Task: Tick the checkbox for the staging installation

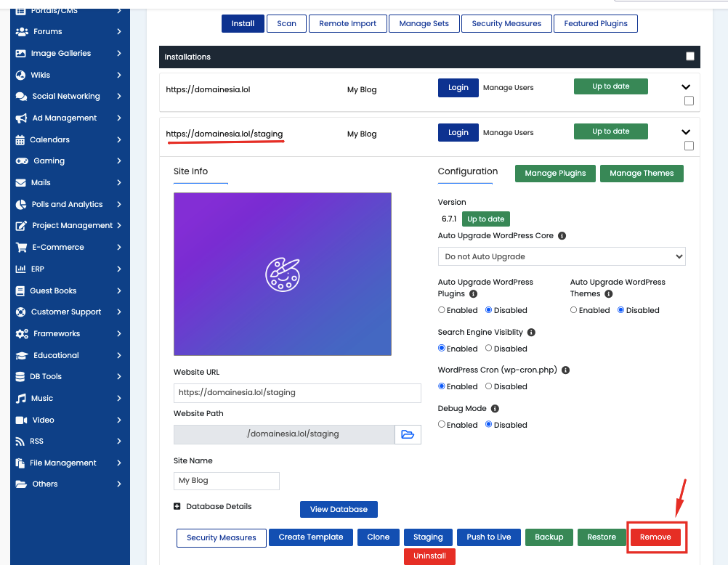Action: (x=689, y=146)
